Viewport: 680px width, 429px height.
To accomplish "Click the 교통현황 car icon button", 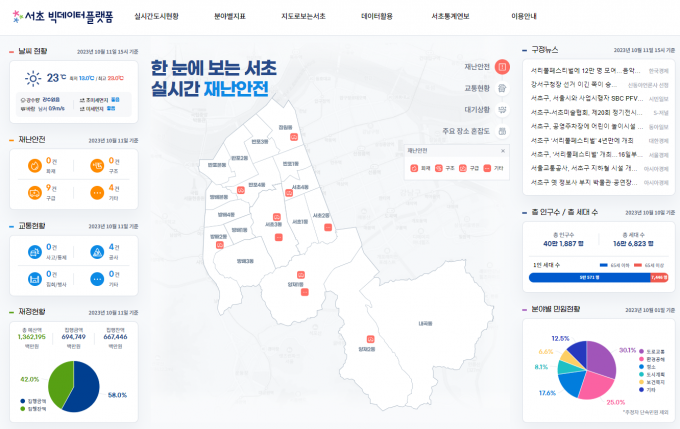I will click(503, 88).
